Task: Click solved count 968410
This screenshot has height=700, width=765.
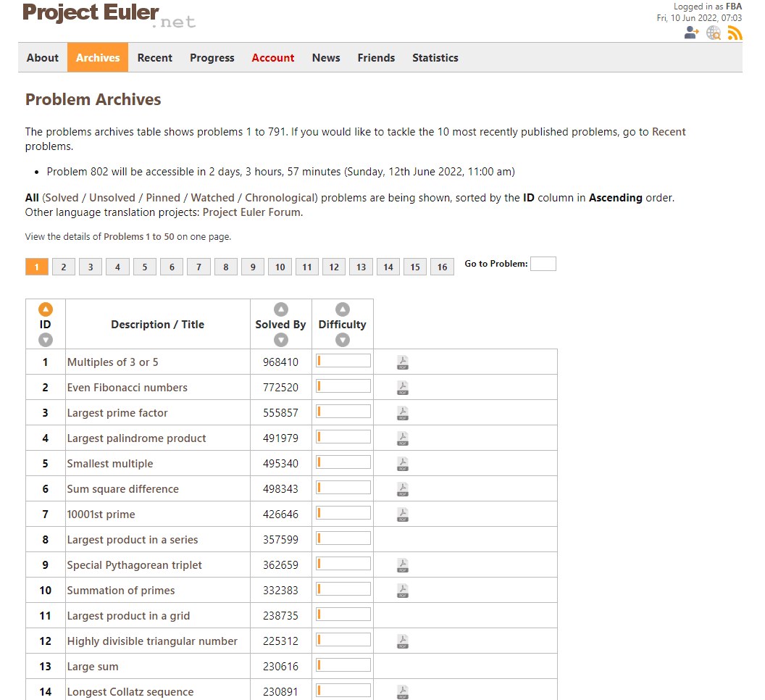Action: coord(280,362)
